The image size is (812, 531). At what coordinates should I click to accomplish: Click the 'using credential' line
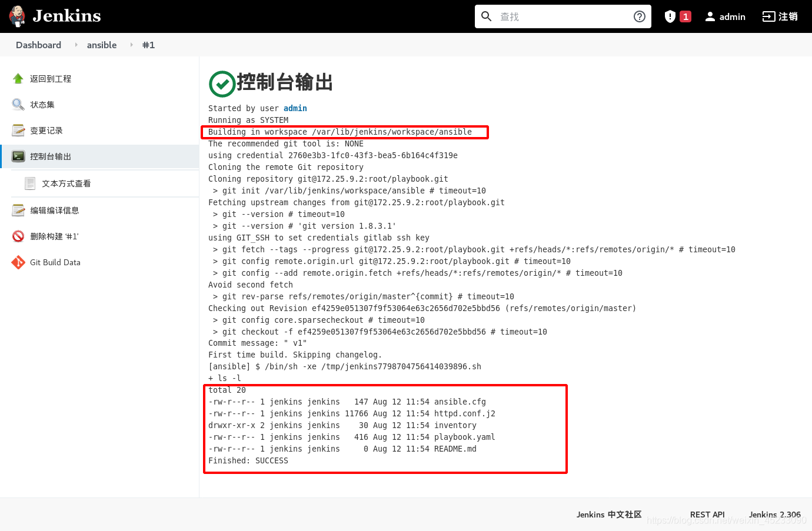coord(333,155)
